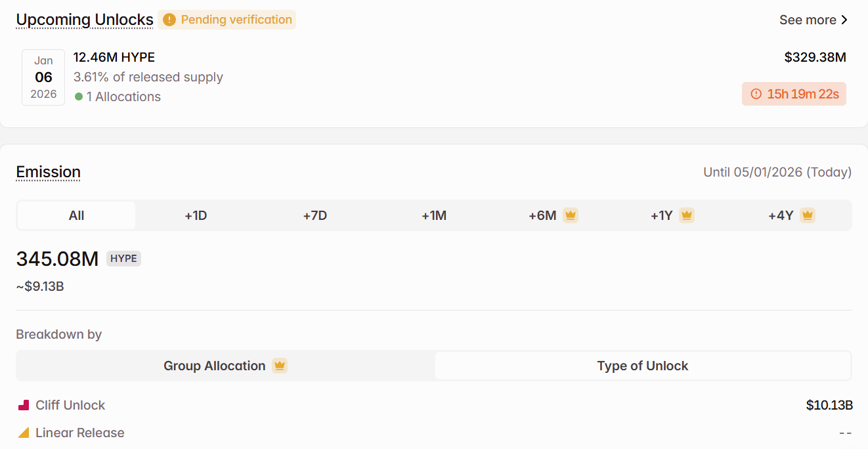The image size is (868, 449).
Task: Click the Group Allocation premium crown icon
Action: (x=280, y=366)
